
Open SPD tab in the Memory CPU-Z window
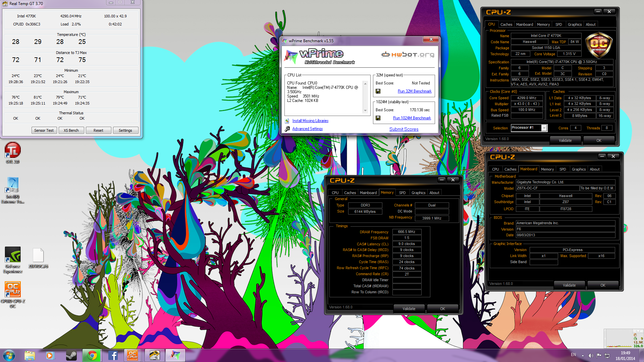pyautogui.click(x=402, y=193)
